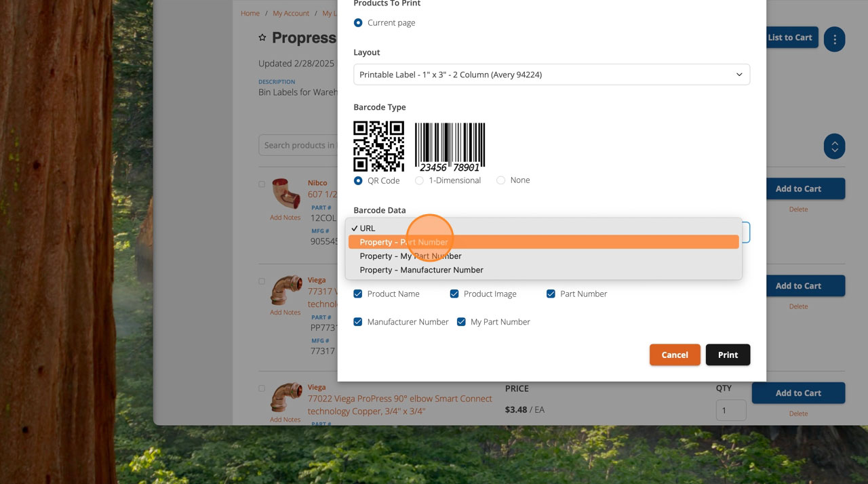This screenshot has width=868, height=484.
Task: Click the black Print button
Action: click(x=728, y=355)
